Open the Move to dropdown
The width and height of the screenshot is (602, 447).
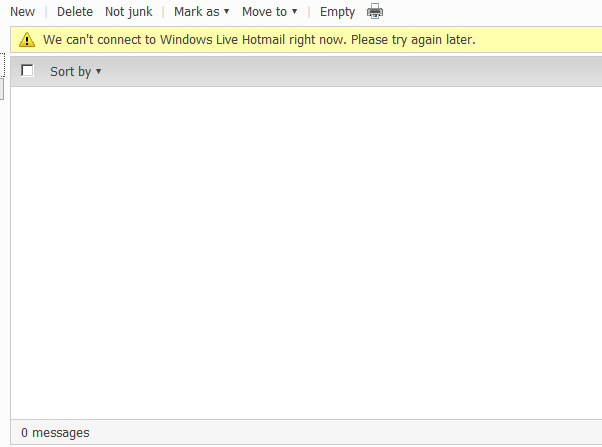(x=264, y=12)
